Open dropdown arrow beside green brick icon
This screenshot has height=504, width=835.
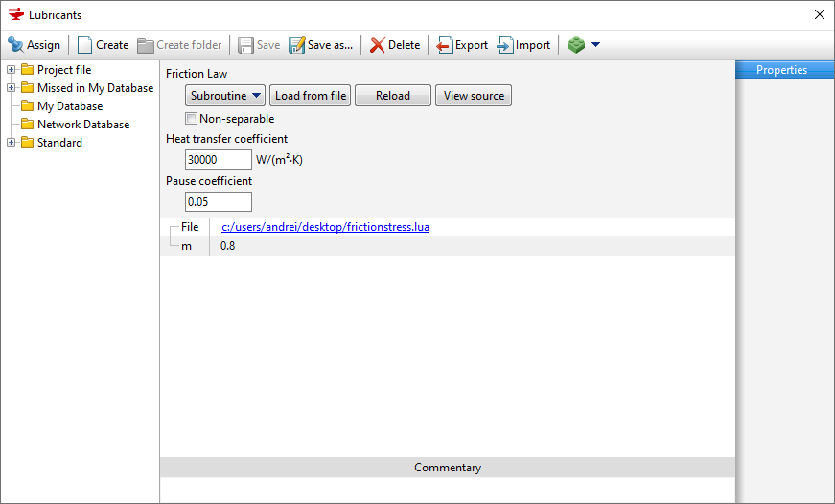pyautogui.click(x=595, y=45)
